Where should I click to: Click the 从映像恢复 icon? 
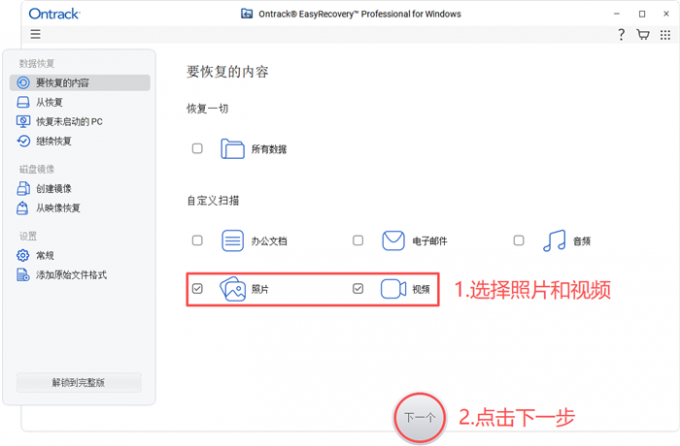23,208
